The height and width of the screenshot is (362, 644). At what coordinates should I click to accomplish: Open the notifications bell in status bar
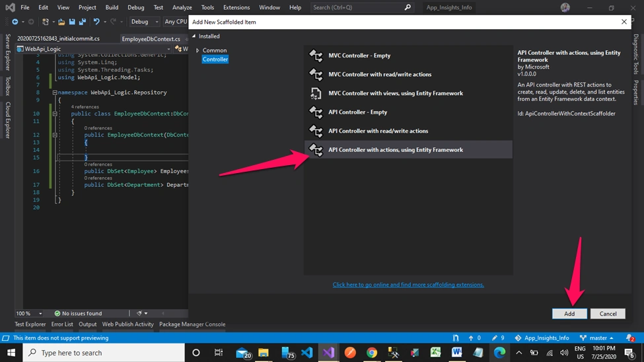pyautogui.click(x=630, y=338)
